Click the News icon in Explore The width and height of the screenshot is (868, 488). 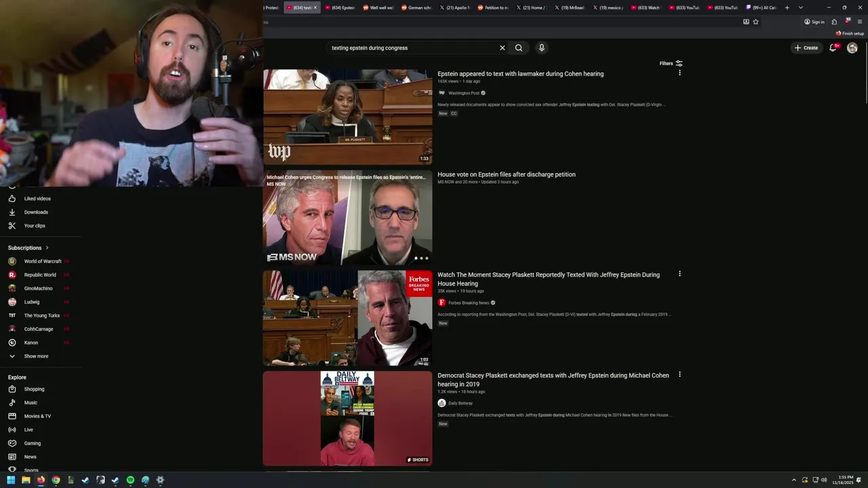tap(12, 457)
